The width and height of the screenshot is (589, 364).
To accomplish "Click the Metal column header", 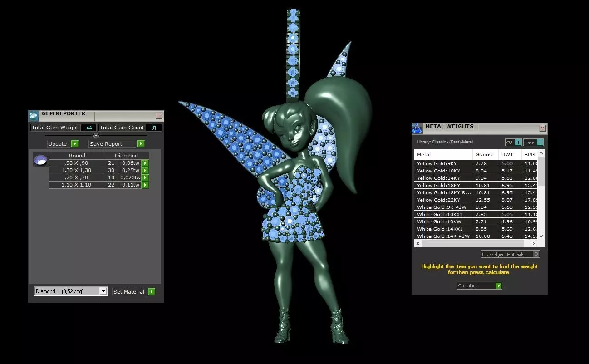I will pyautogui.click(x=443, y=154).
